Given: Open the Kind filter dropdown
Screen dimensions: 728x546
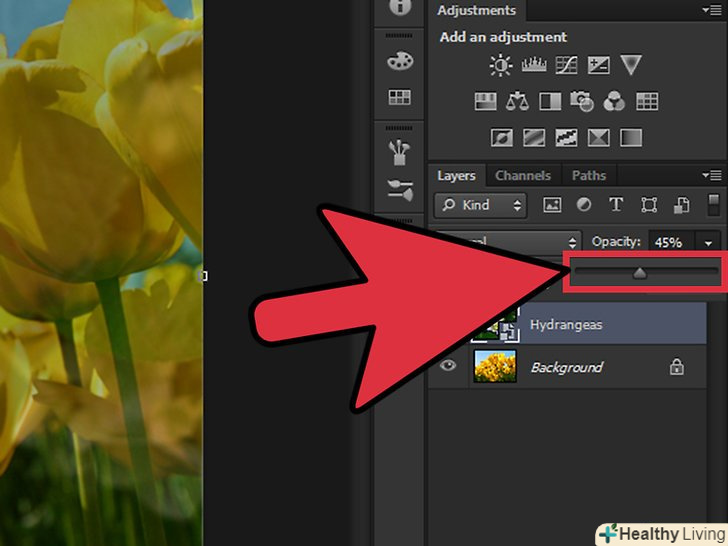Looking at the screenshot, I should click(x=481, y=205).
